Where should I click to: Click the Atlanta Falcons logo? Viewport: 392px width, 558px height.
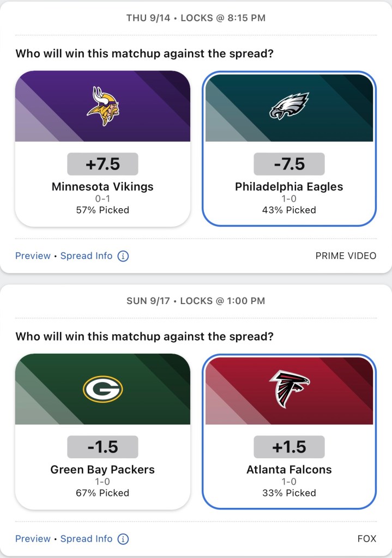click(289, 389)
